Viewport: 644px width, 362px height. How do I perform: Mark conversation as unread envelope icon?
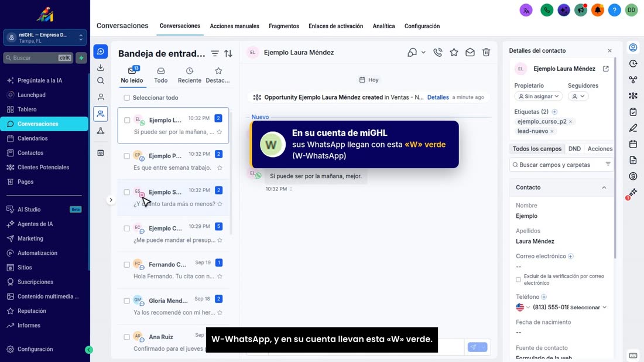(x=470, y=52)
